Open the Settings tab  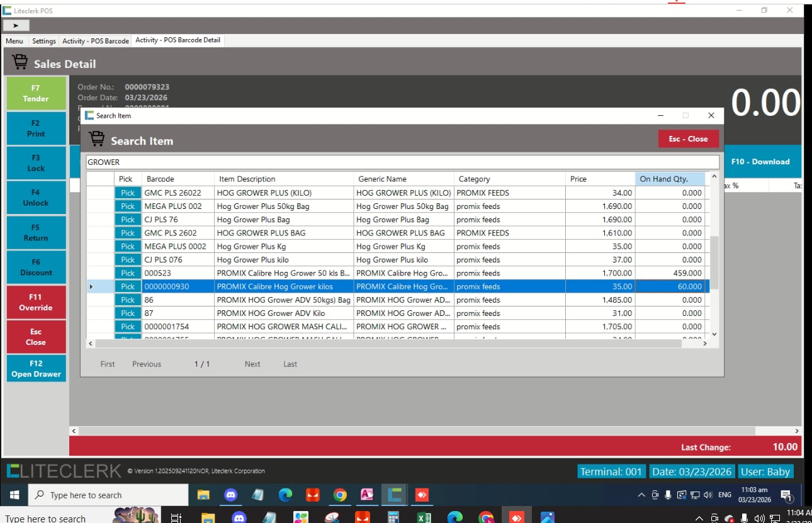coord(44,41)
